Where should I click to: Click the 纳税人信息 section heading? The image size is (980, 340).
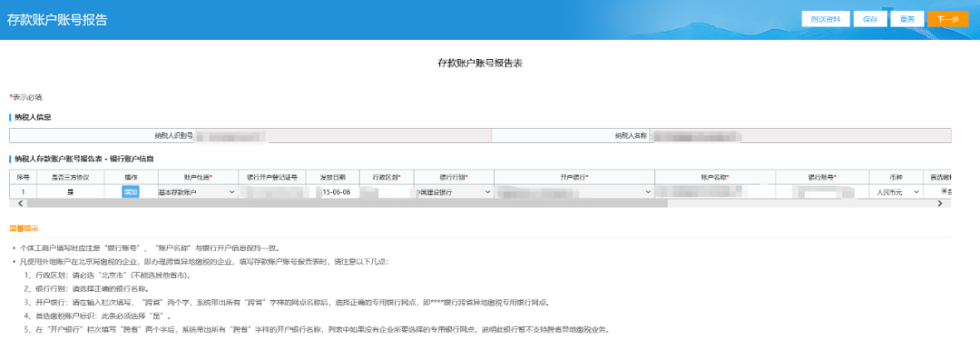click(x=33, y=117)
